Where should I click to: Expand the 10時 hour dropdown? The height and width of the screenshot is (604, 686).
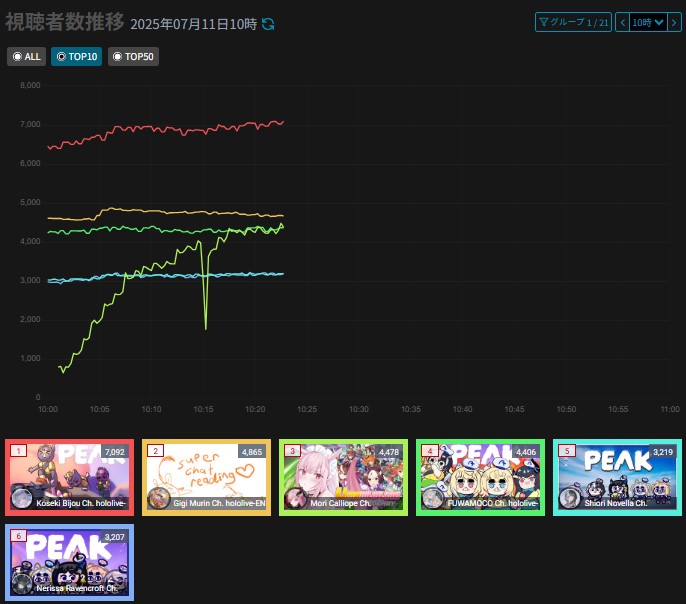(x=648, y=22)
